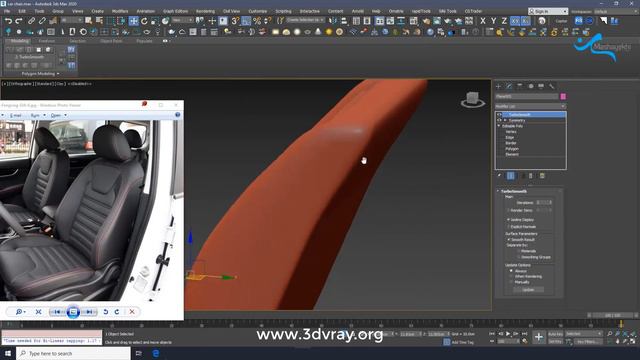This screenshot has width=640, height=360.
Task: Select the Polygon sub-object level
Action: tap(512, 149)
